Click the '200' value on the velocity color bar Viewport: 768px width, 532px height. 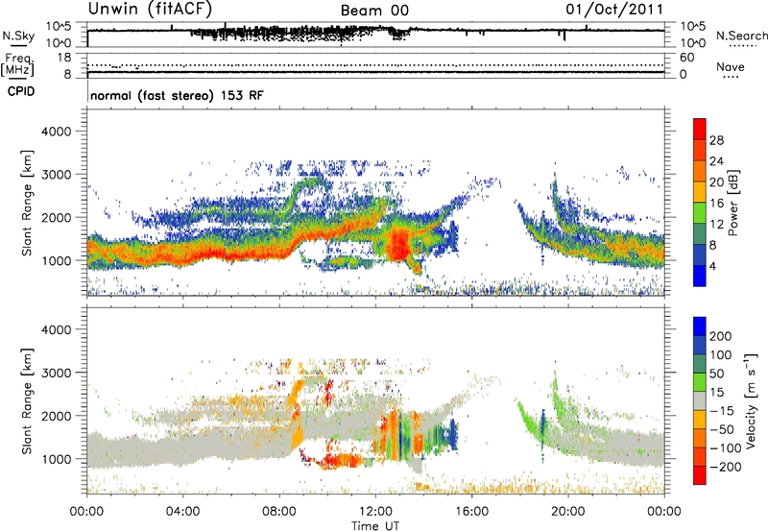[721, 336]
